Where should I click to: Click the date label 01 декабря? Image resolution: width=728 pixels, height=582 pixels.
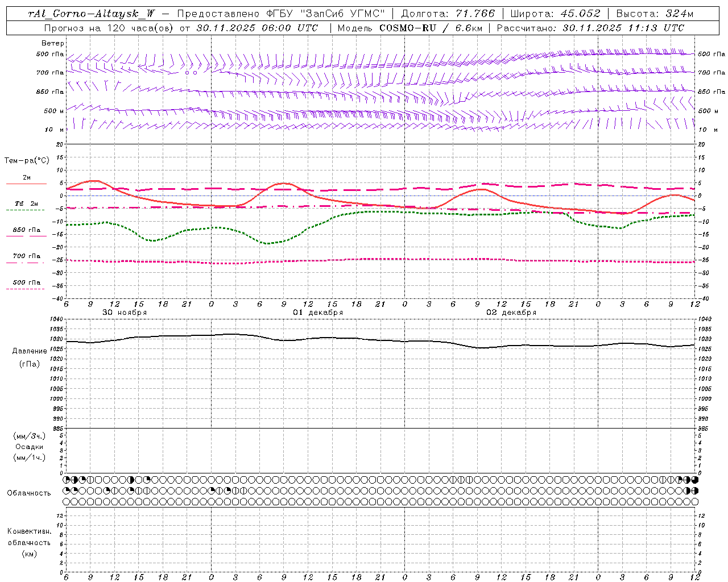[x=318, y=313]
